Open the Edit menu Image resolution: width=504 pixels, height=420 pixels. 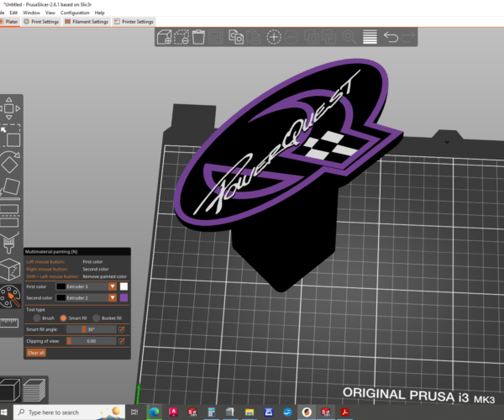(13, 13)
